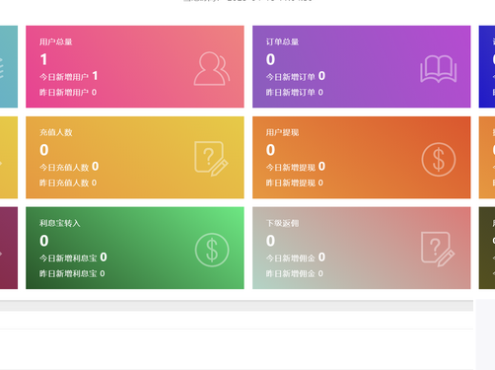The height and width of the screenshot is (370, 495).
Task: Click the 今日新增用户 line
Action: (69, 76)
